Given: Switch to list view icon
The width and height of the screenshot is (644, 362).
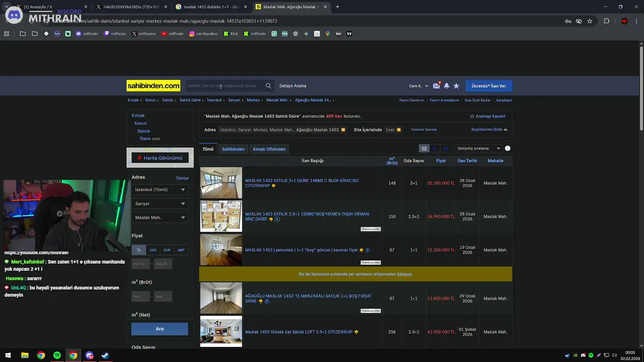Looking at the screenshot, I should click(x=435, y=148).
